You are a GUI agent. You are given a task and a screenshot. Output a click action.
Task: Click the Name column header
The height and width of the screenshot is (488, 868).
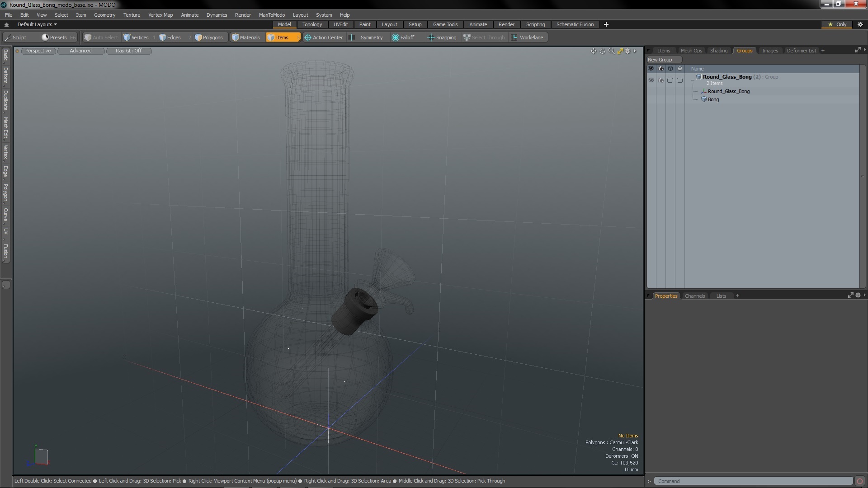pyautogui.click(x=697, y=69)
